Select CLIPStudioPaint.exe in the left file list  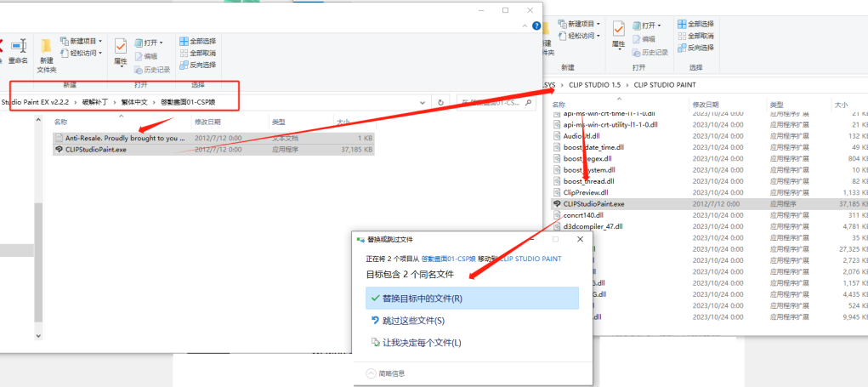(96, 149)
